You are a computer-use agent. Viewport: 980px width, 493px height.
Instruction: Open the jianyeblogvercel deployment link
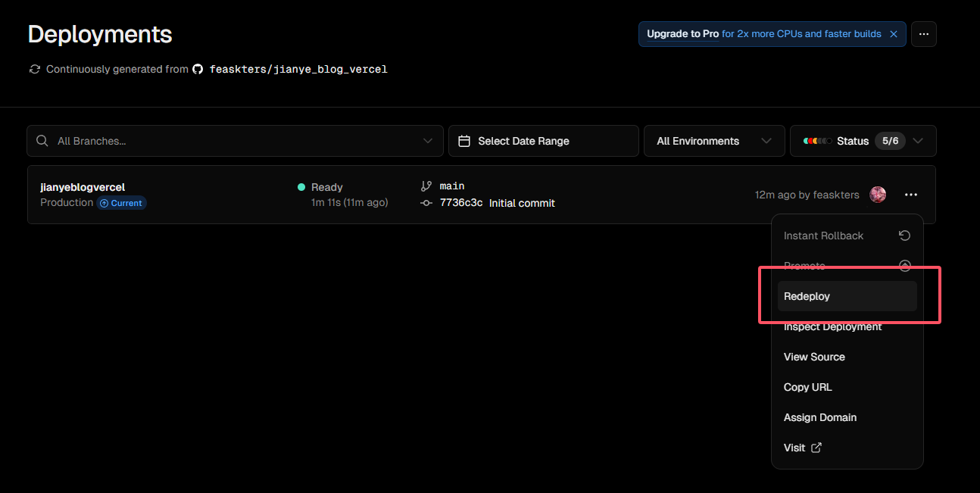point(83,187)
